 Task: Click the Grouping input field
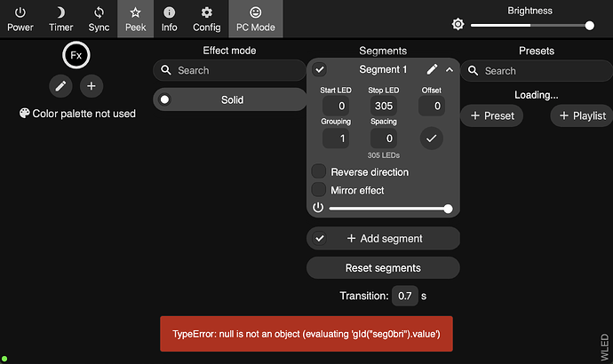pos(336,138)
